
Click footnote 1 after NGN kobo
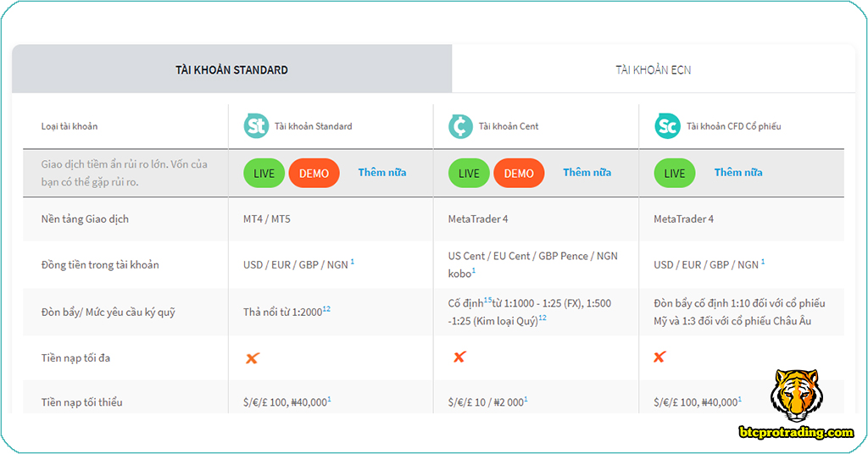click(474, 270)
